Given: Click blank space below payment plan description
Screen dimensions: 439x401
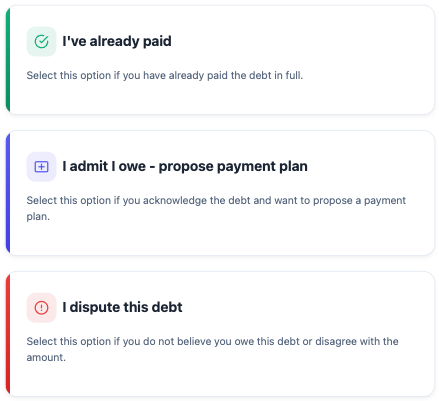Looking at the screenshot, I should point(220,238).
